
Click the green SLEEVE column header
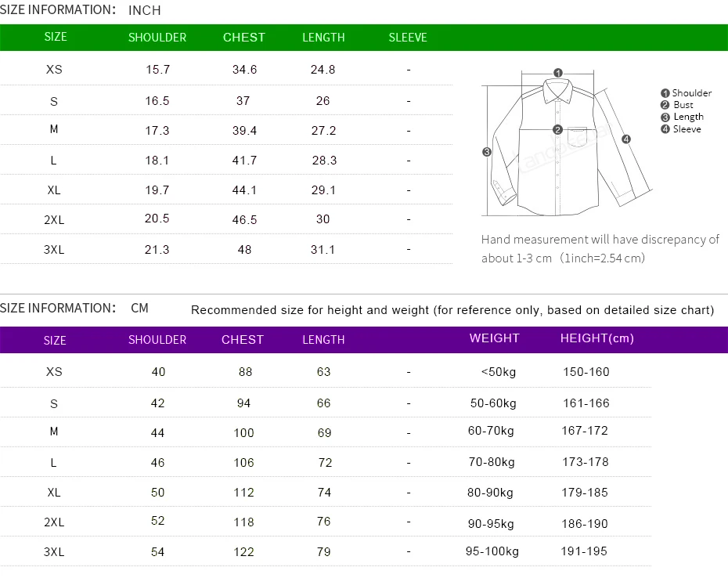pos(408,38)
